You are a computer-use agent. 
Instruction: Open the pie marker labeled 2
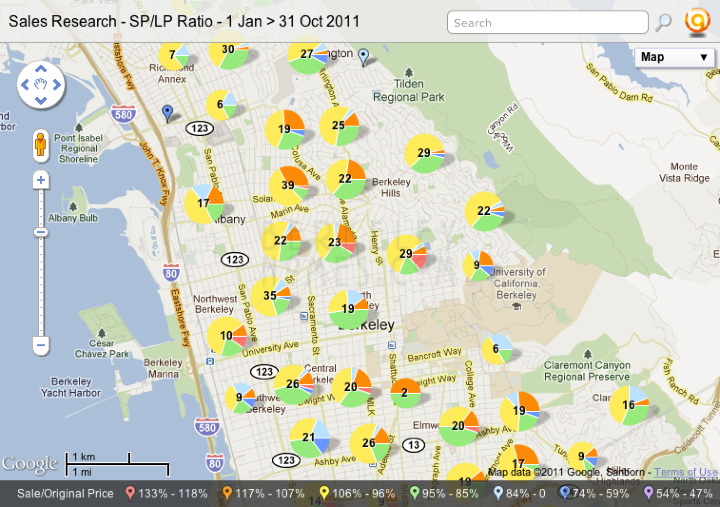pyautogui.click(x=405, y=393)
